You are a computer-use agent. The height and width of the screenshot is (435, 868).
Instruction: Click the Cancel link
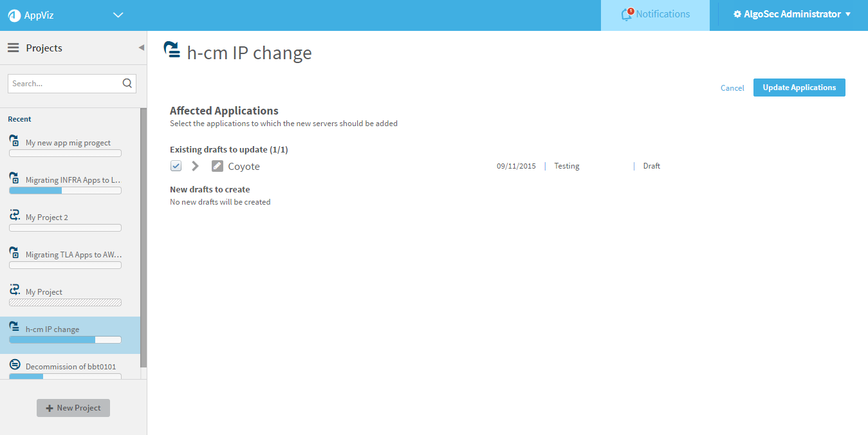[x=732, y=88]
